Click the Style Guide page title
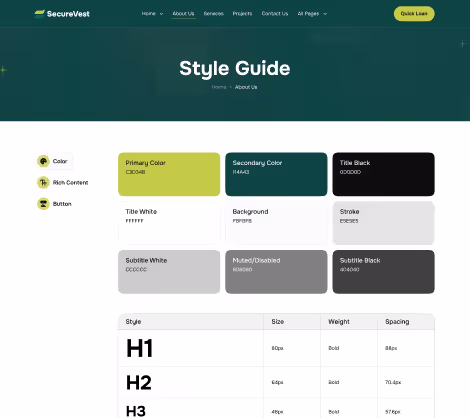Viewport: 470px width, 418px height. (235, 68)
